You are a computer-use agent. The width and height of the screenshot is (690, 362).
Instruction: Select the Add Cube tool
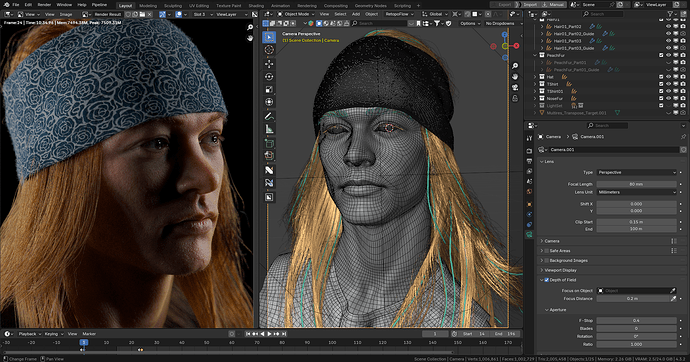point(269,143)
